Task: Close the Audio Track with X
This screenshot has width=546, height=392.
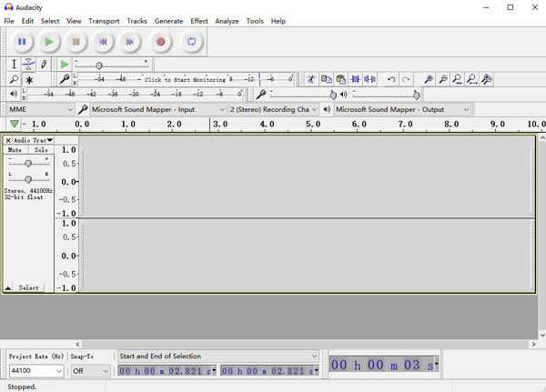Action: tap(8, 140)
